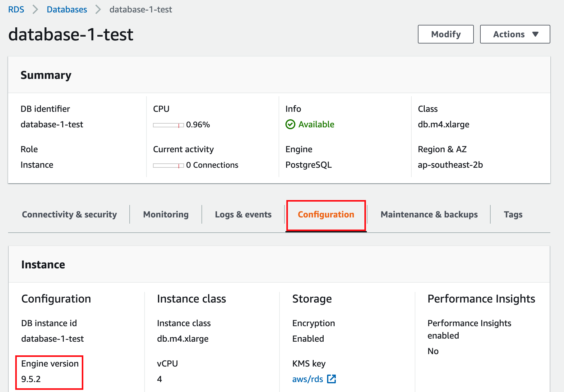Click the db.m4.xlarge Class value in Summary
Image resolution: width=564 pixels, height=392 pixels.
tap(443, 125)
